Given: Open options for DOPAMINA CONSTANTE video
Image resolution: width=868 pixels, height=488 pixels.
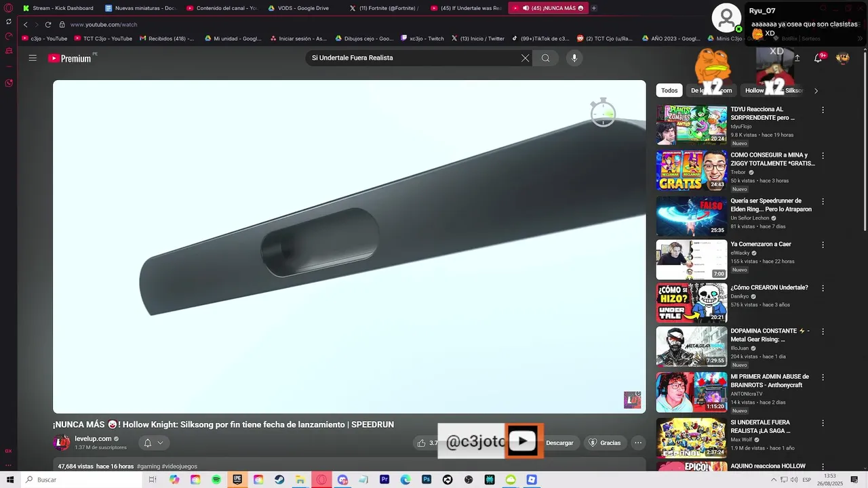Looking at the screenshot, I should (823, 331).
